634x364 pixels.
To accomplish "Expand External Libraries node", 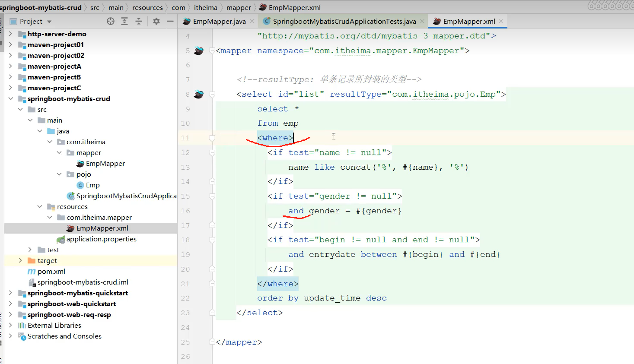I will coord(10,325).
